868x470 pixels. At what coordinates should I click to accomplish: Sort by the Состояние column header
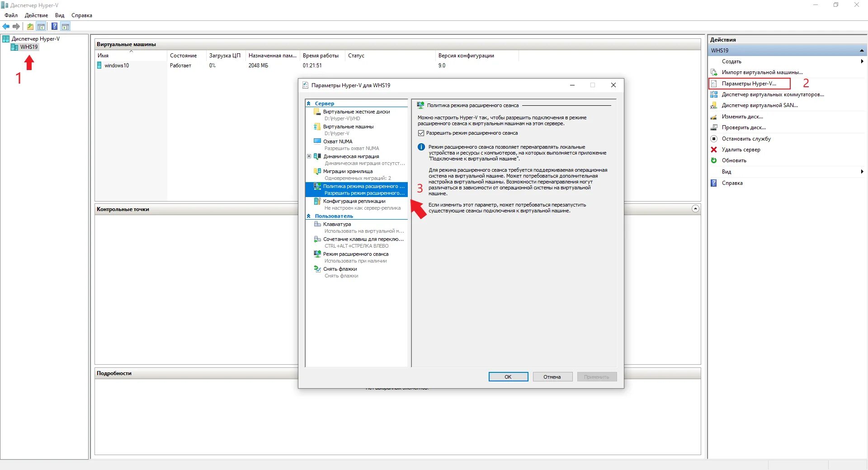tap(186, 56)
